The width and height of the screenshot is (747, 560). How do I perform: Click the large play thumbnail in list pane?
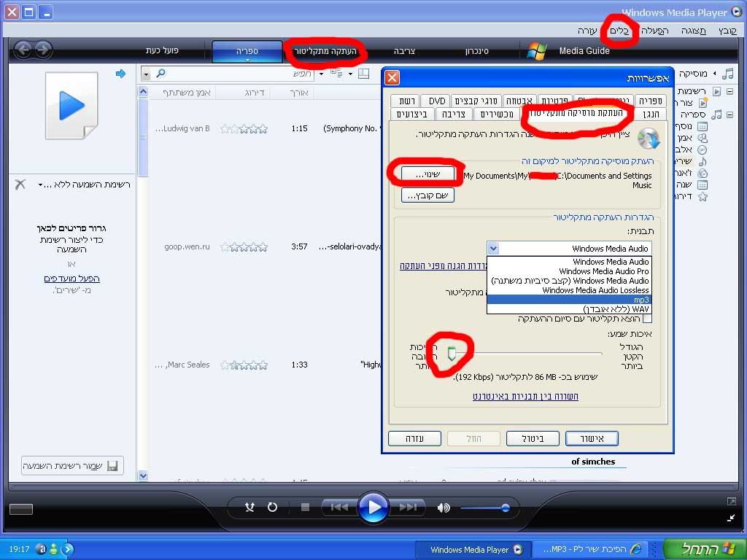(72, 106)
